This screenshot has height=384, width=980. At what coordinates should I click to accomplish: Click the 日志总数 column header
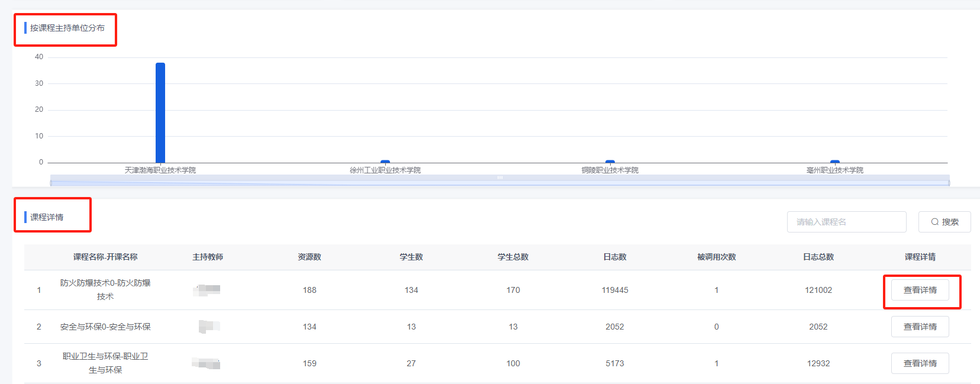click(818, 257)
